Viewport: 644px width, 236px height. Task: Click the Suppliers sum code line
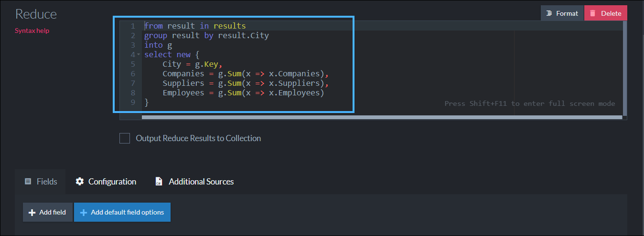[246, 83]
